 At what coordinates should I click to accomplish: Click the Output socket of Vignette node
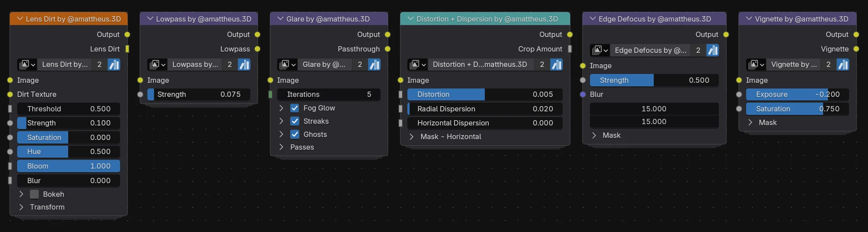[x=856, y=34]
